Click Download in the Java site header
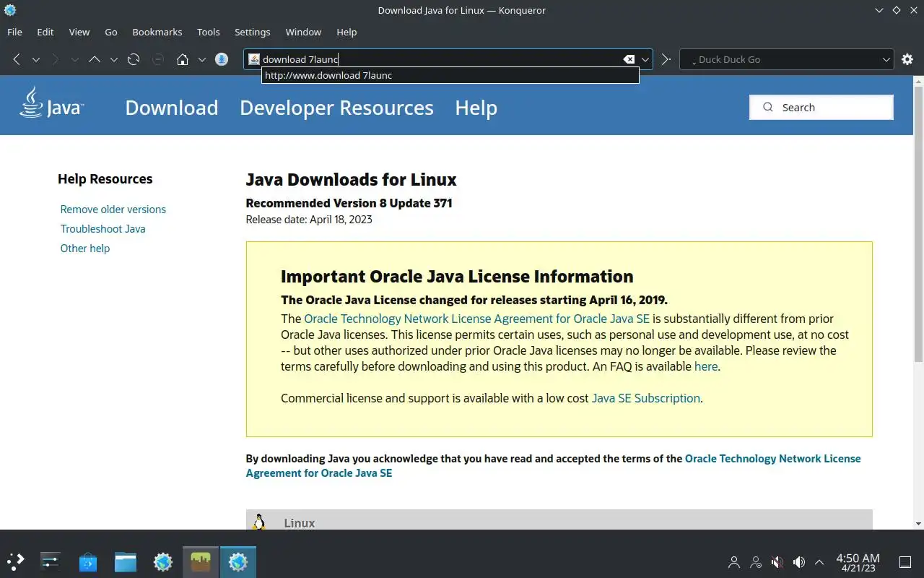This screenshot has height=578, width=924. (x=172, y=108)
